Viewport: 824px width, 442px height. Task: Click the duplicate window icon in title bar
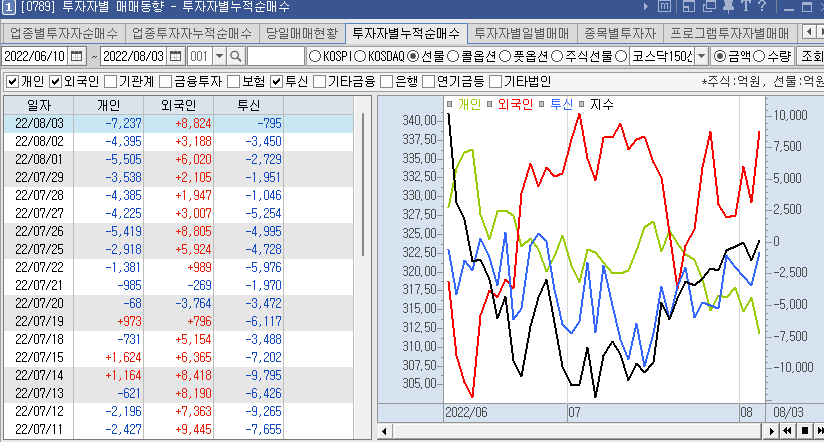click(x=709, y=7)
